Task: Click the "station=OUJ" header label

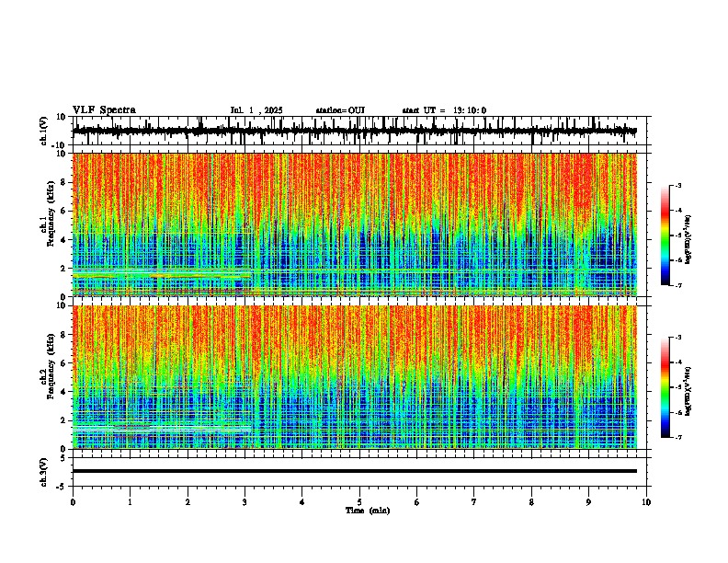Action: (340, 110)
